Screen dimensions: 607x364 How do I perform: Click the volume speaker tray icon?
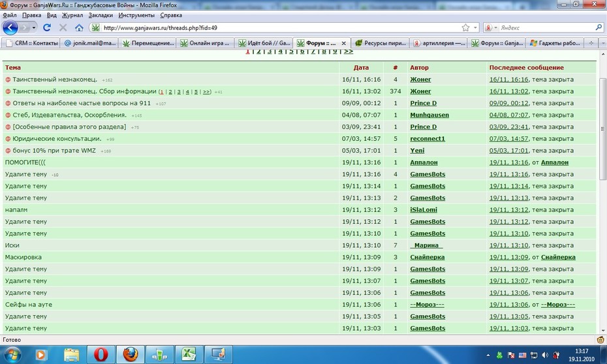[x=545, y=355]
